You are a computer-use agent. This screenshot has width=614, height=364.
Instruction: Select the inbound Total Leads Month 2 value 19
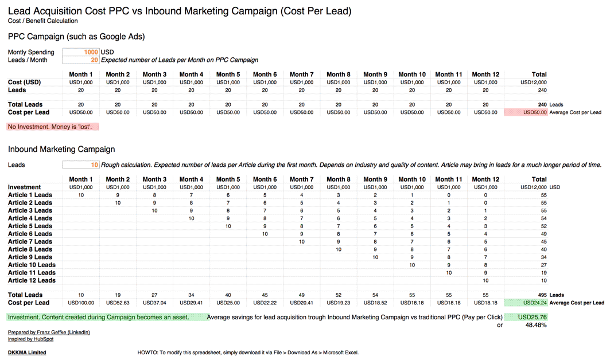point(118,295)
